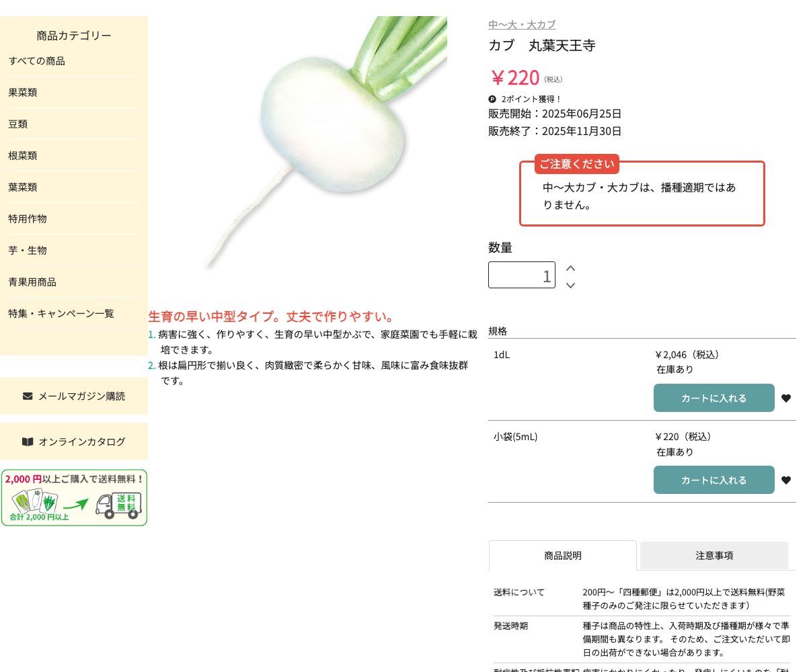Click the envelope icon for mail magazine
Image resolution: width=807 pixels, height=672 pixels.
pyautogui.click(x=28, y=396)
